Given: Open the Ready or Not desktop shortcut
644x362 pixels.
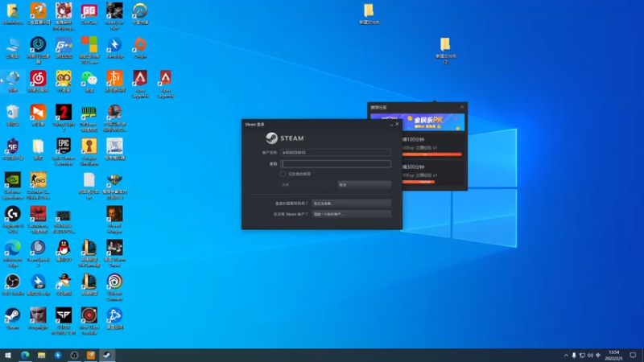Looking at the screenshot, I should pyautogui.click(x=114, y=16).
